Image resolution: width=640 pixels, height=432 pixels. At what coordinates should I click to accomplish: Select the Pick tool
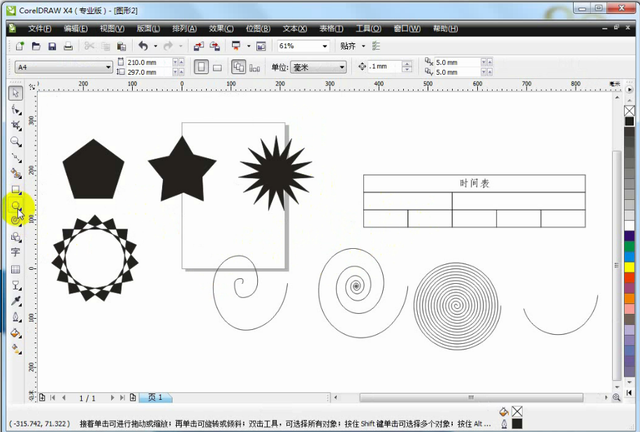pos(16,93)
